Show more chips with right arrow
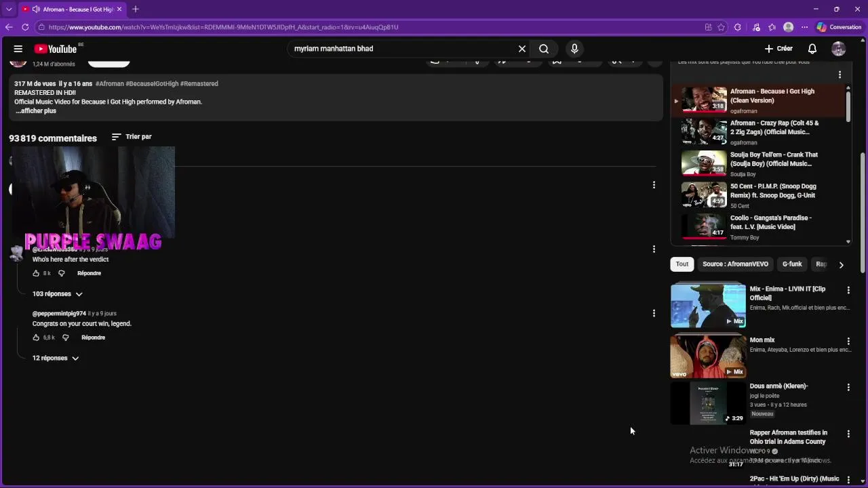Image resolution: width=868 pixels, height=488 pixels. 841,265
